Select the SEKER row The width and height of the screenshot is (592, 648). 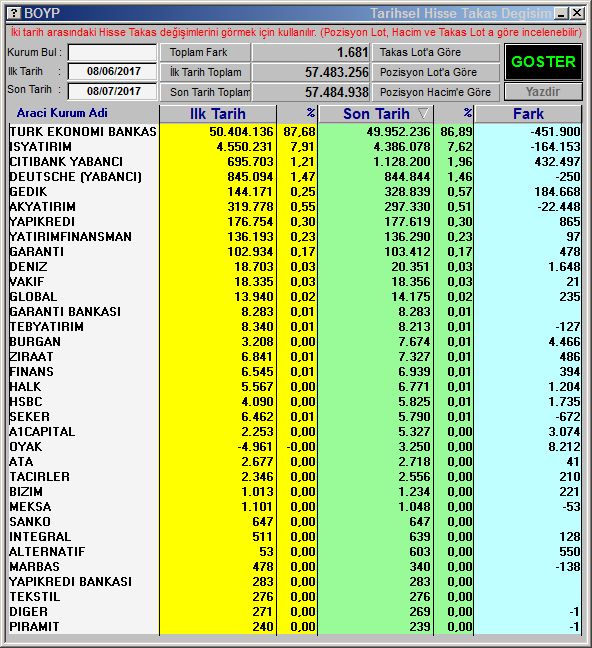coord(295,417)
